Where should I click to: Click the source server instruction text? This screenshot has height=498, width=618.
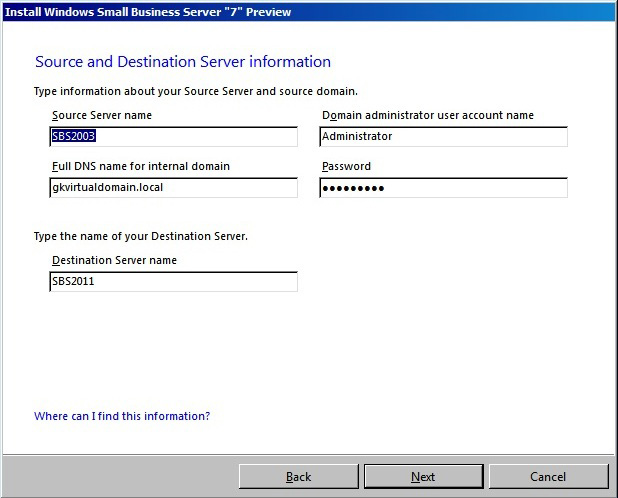click(195, 91)
